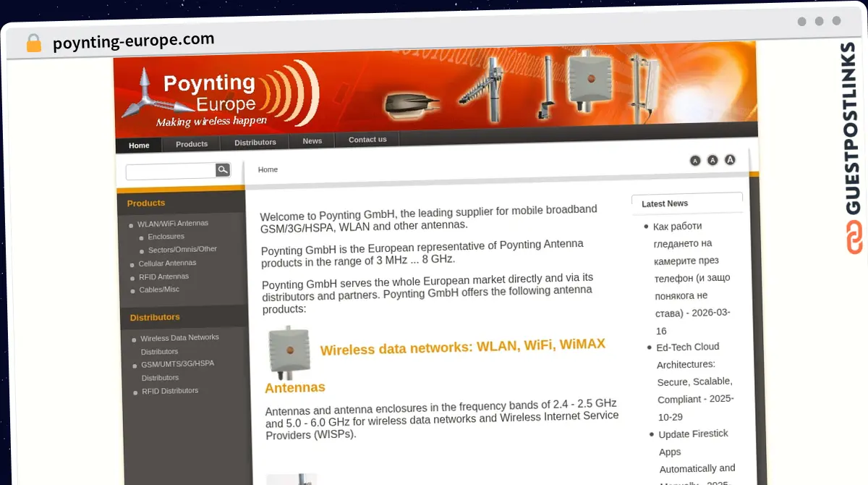
Task: Click into the search text field
Action: (171, 172)
